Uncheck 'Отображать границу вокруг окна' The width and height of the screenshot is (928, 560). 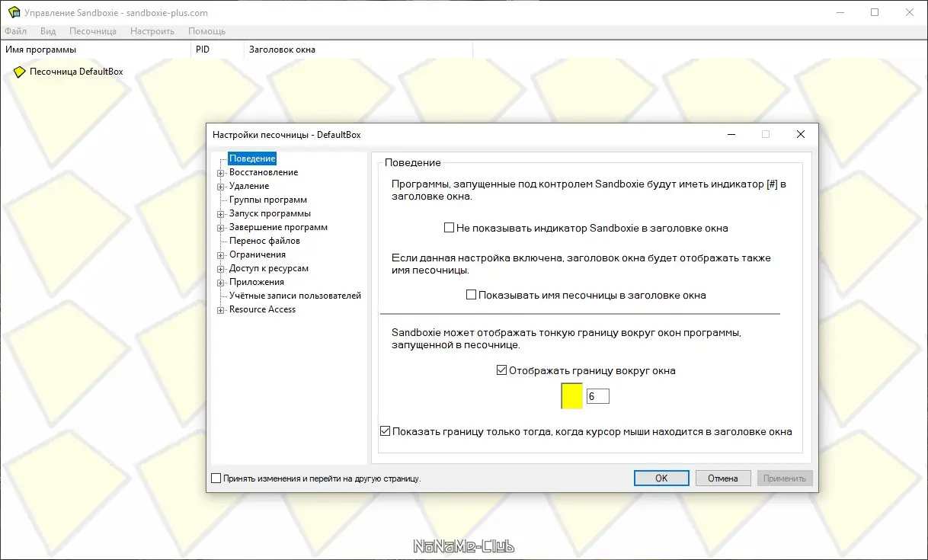[x=501, y=371]
